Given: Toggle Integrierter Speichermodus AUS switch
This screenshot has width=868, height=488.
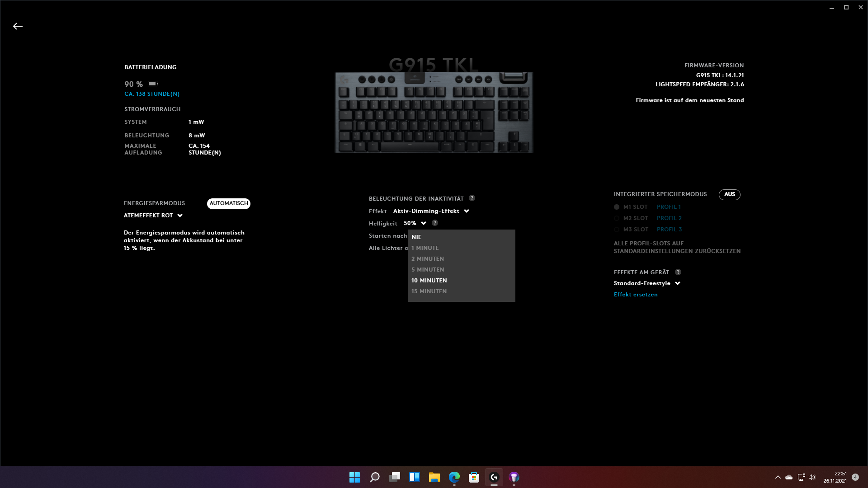Looking at the screenshot, I should pos(729,194).
